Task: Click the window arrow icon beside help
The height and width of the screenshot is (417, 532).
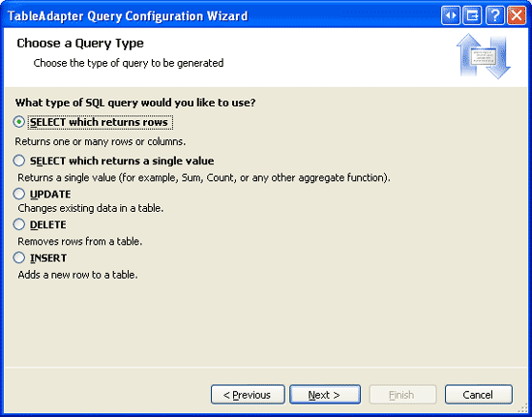Action: coord(472,15)
